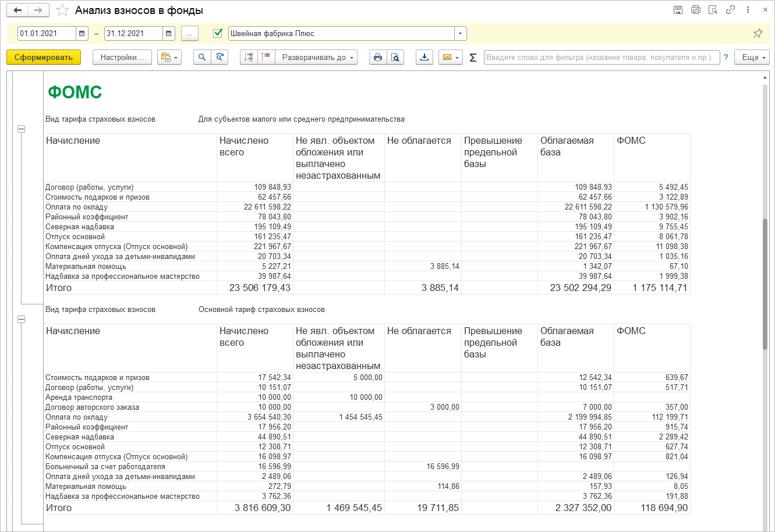The height and width of the screenshot is (532, 775).
Task: Copy link with chain icon in title bar
Action: coord(730,10)
